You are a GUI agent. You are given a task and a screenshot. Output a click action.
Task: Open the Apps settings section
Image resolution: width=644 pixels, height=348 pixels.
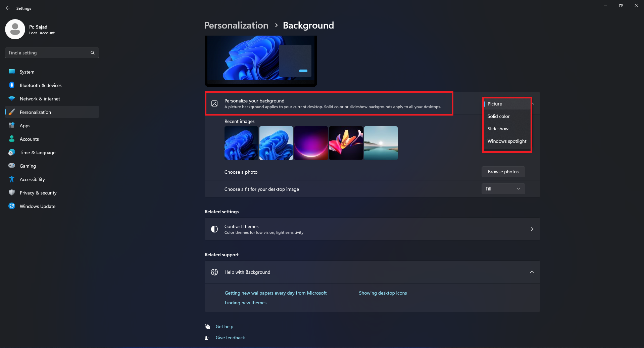pos(52,125)
